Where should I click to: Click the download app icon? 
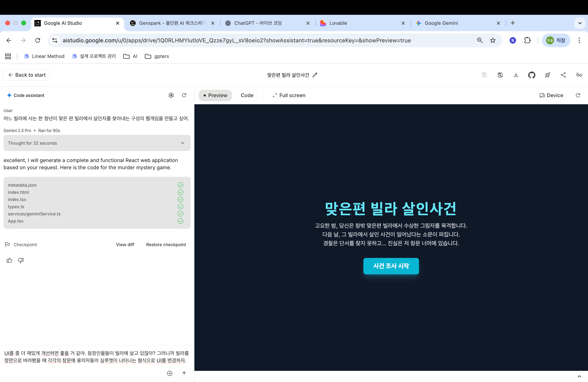pyautogui.click(x=516, y=75)
